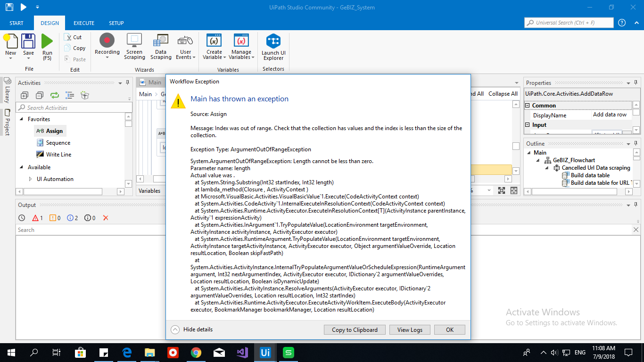Run the workflow with Run (F5)
644x362 pixels.
47,45
